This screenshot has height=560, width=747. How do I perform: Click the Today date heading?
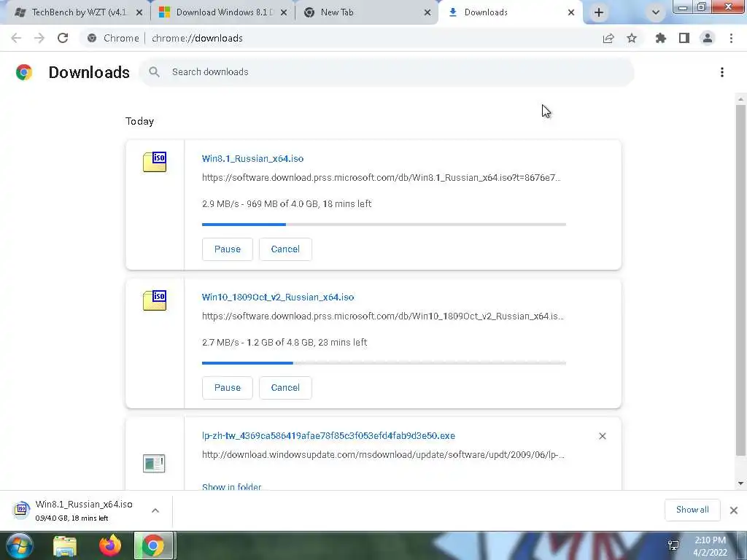(x=139, y=122)
